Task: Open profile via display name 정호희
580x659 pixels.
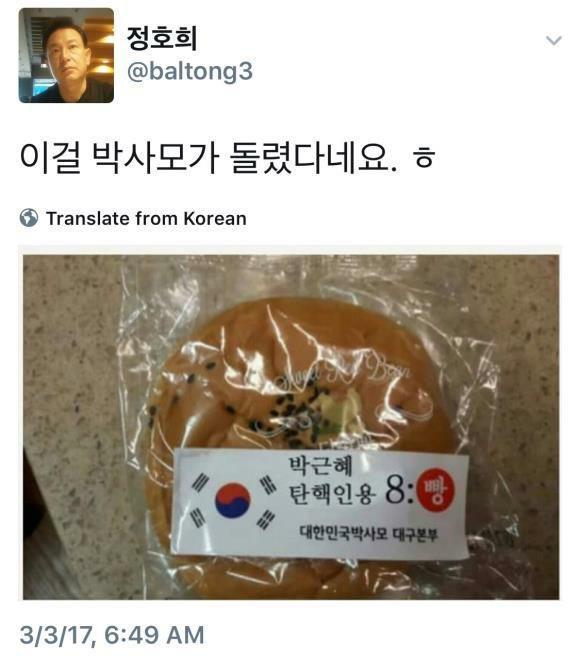Action: pyautogui.click(x=162, y=38)
